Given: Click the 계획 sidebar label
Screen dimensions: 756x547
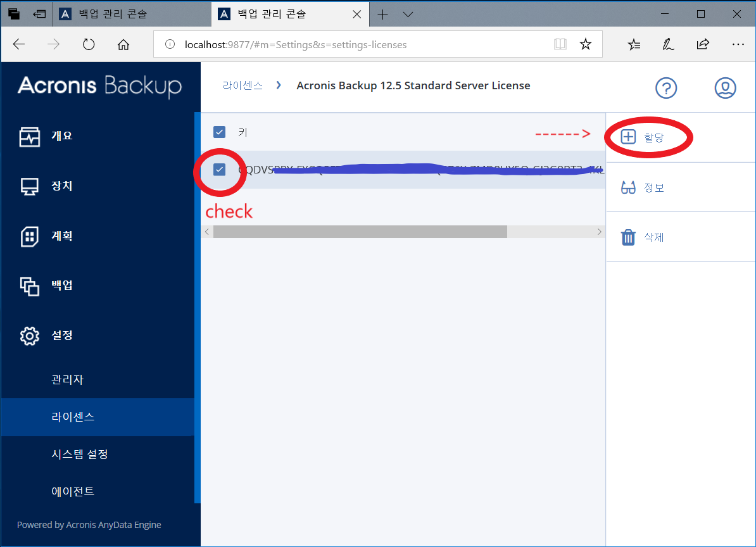Looking at the screenshot, I should point(62,236).
